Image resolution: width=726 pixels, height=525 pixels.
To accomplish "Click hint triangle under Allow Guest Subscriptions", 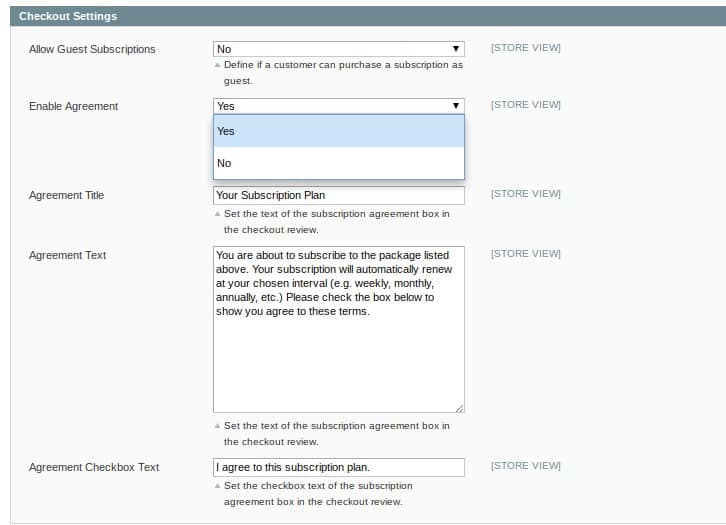I will coord(217,65).
